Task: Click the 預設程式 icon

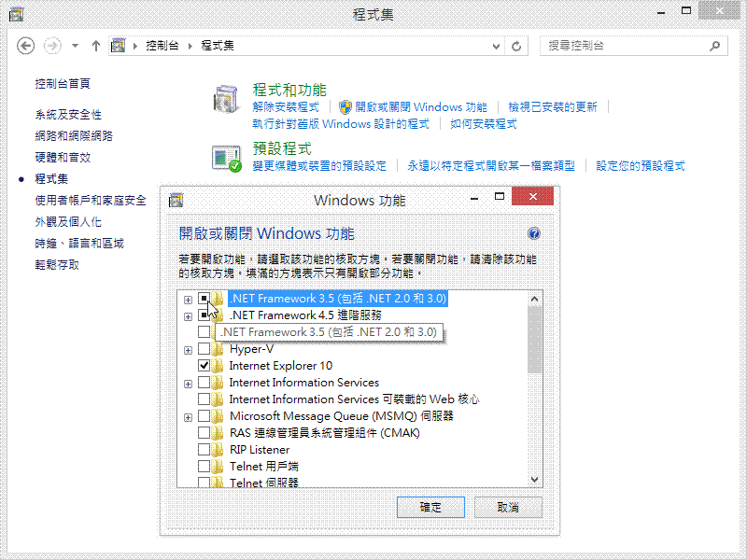Action: (x=226, y=159)
